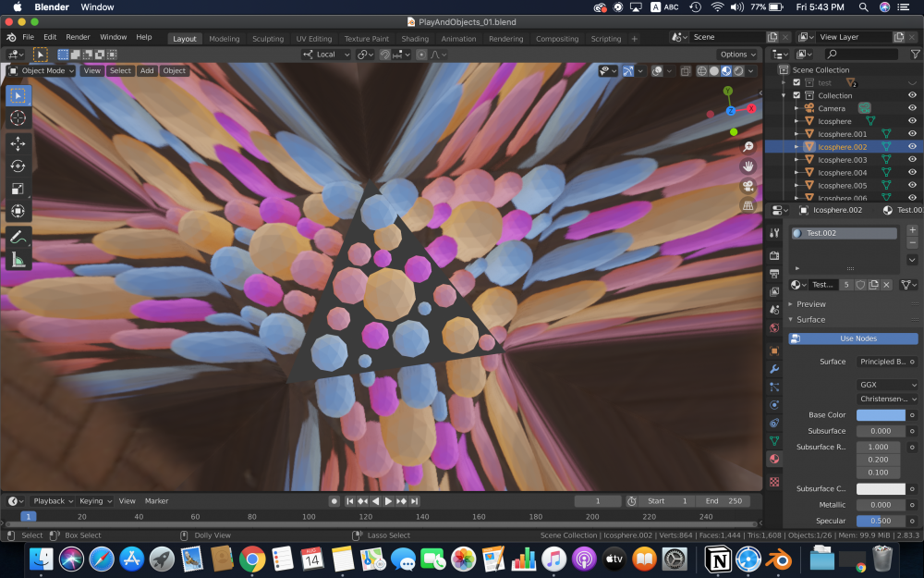Image resolution: width=924 pixels, height=578 pixels.
Task: Open the Object Constraints properties tab
Action: [x=774, y=423]
